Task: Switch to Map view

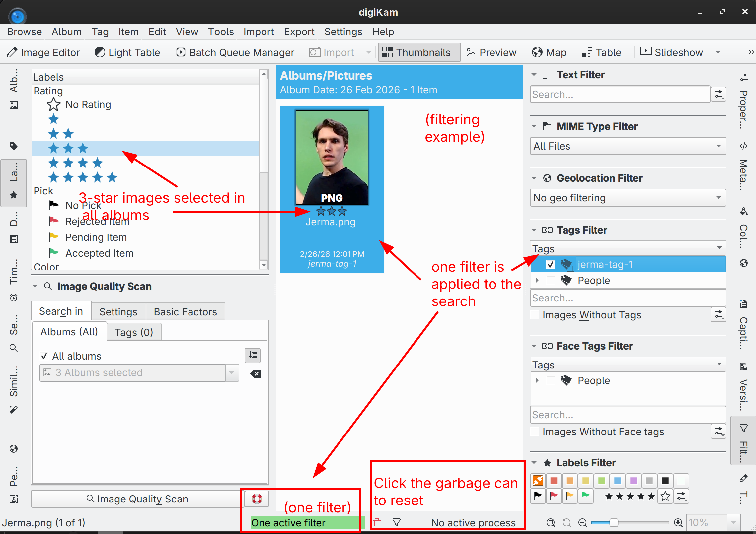Action: [x=549, y=52]
